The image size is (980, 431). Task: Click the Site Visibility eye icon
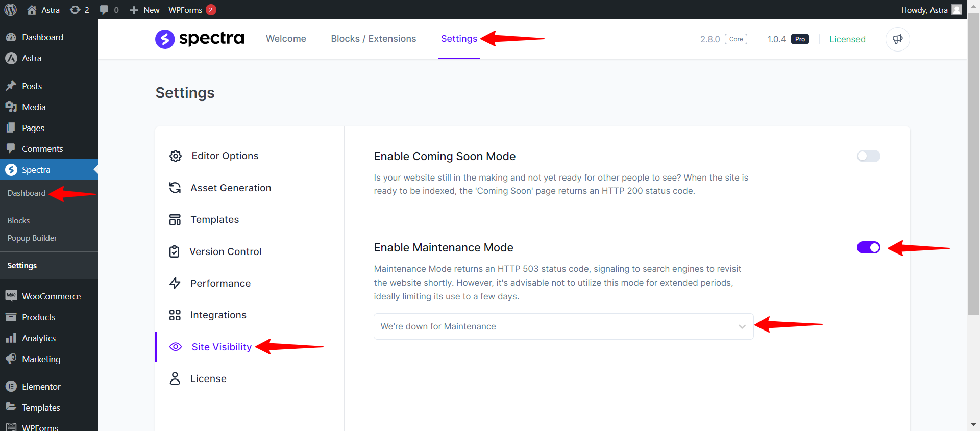[176, 347]
